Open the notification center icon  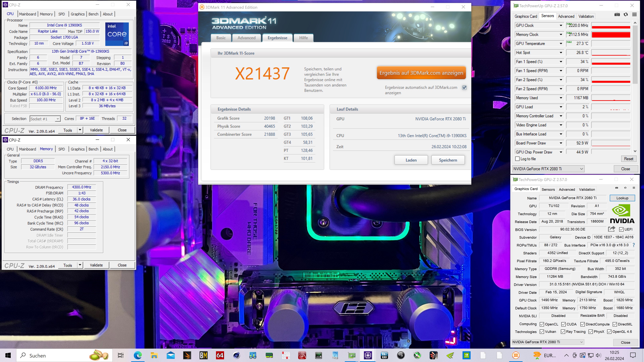(633, 355)
